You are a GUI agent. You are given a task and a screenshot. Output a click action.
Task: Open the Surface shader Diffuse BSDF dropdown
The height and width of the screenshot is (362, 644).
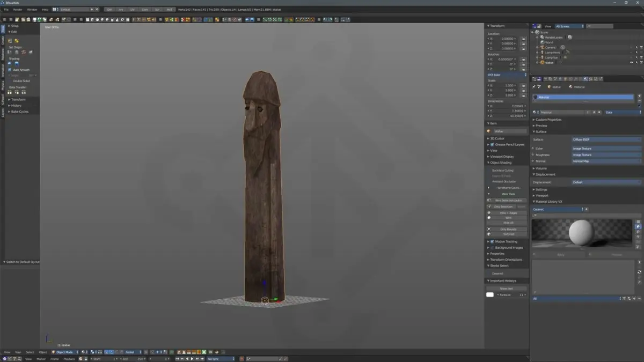click(x=606, y=139)
